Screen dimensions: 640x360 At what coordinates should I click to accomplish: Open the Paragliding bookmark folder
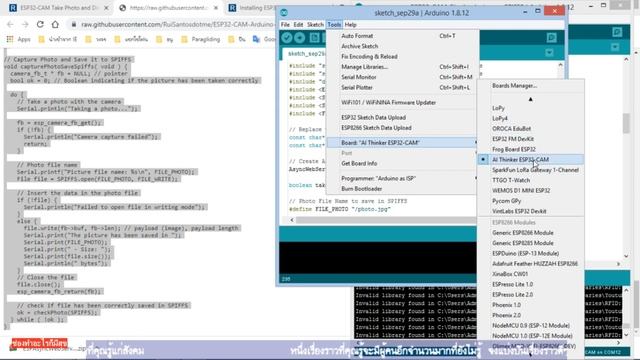coord(201,39)
